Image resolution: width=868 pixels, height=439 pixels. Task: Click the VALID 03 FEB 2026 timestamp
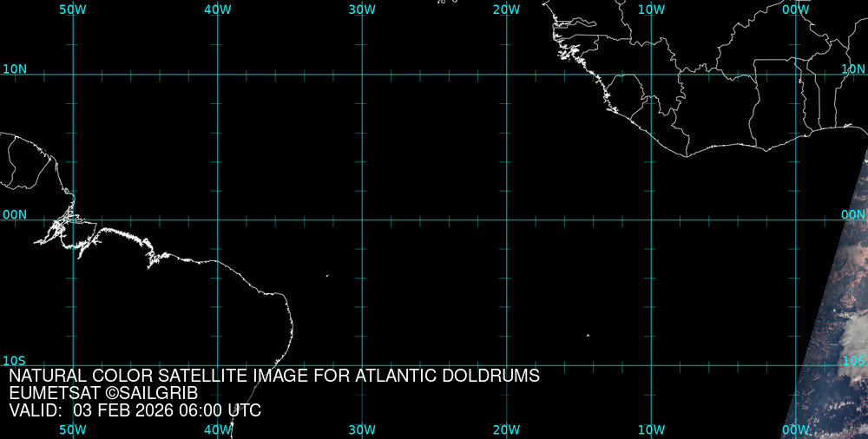(x=135, y=410)
